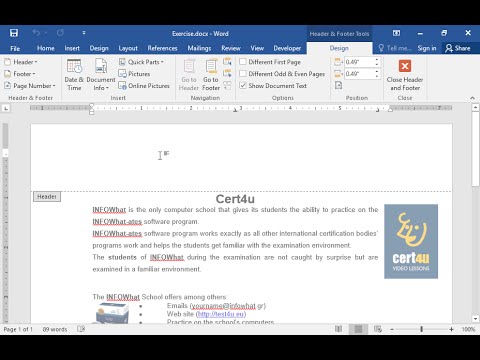Viewport: 480px width, 360px height.
Task: Click Page 1 of 1 status
Action: click(18, 329)
